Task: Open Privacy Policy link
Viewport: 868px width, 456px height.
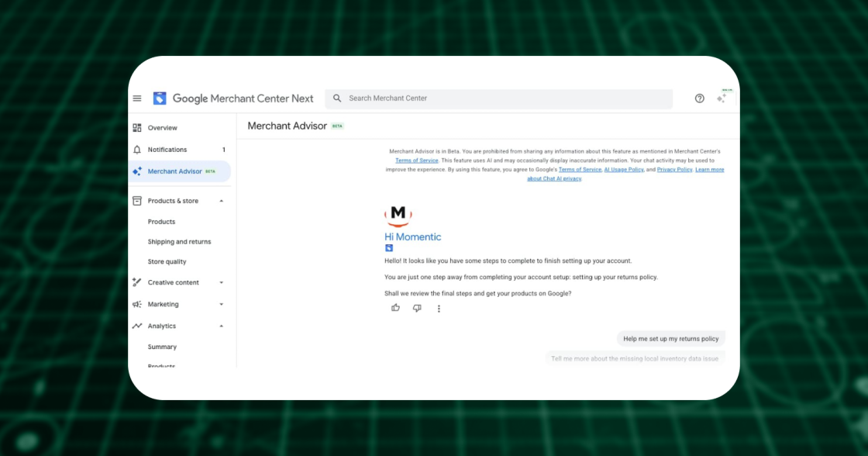Action: 674,170
